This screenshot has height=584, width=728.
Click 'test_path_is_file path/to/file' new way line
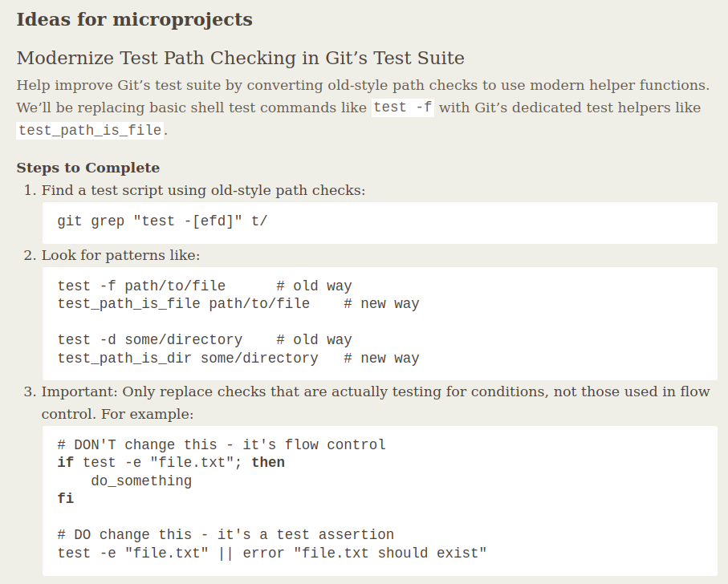pos(238,304)
